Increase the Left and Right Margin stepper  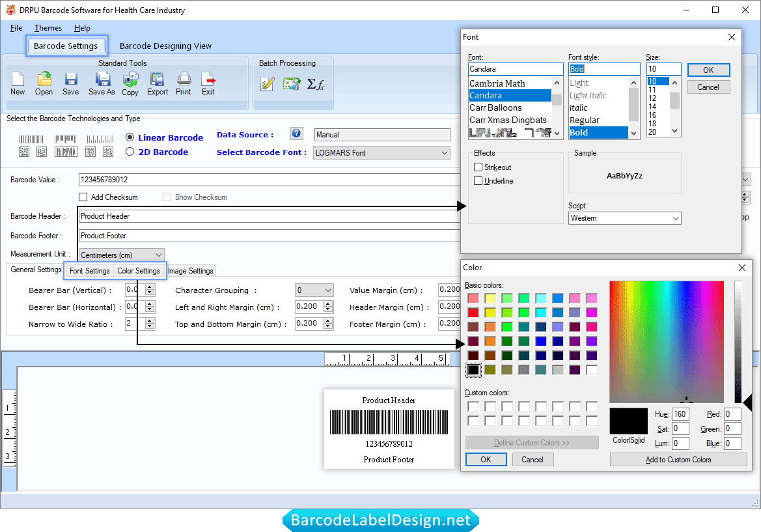pos(329,304)
